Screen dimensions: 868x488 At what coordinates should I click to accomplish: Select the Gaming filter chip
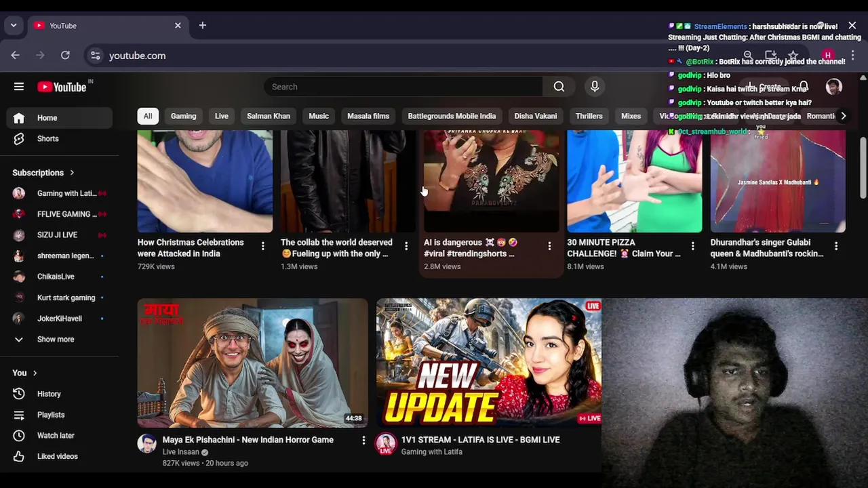pyautogui.click(x=183, y=116)
